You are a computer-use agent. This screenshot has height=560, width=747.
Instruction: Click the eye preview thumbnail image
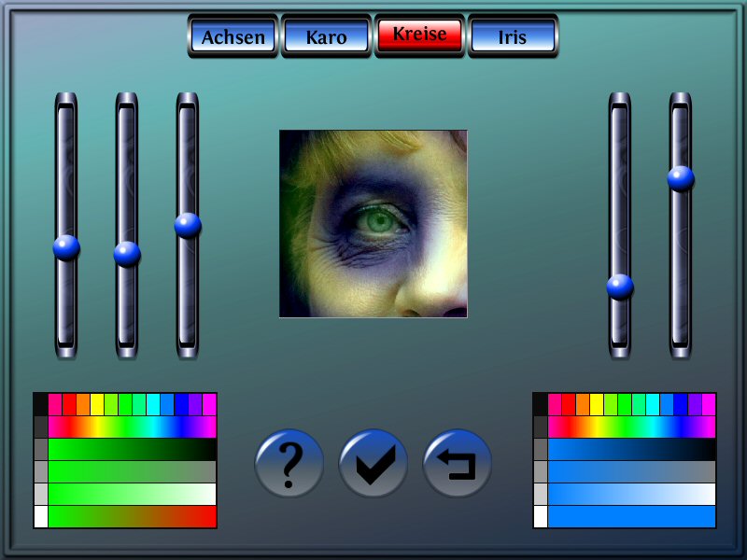373,224
